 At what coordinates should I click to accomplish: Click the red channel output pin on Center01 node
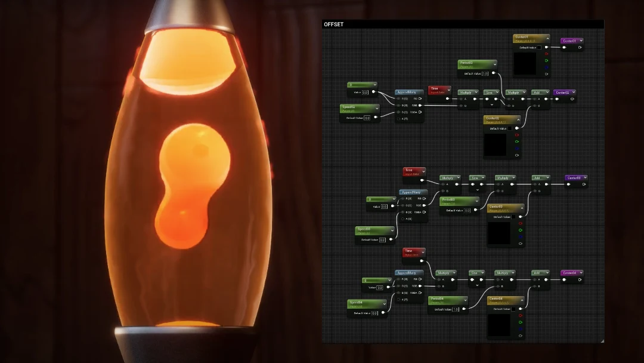click(x=546, y=54)
